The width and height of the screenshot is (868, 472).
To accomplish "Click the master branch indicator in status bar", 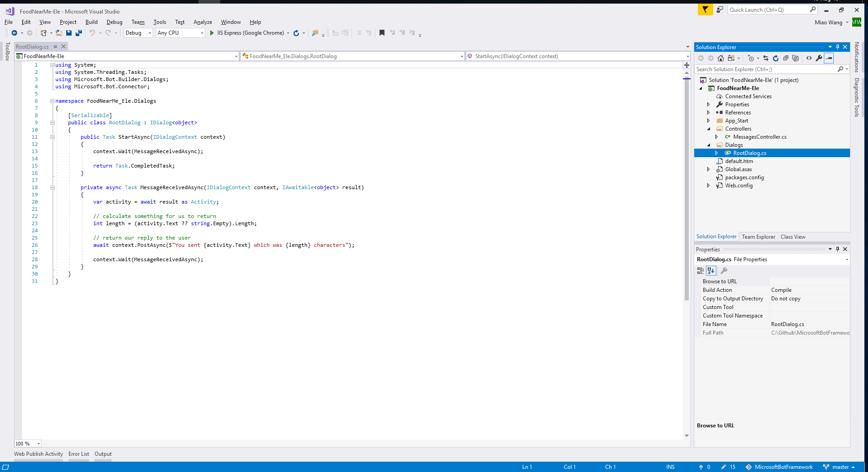I will [839, 467].
